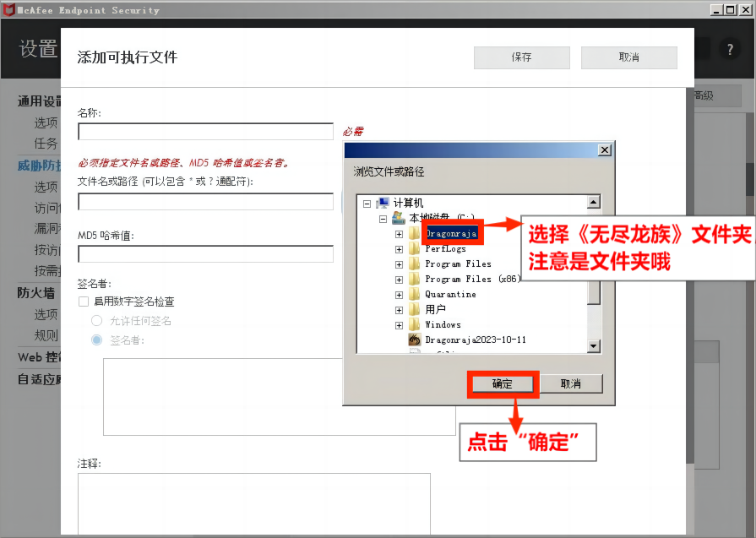Select the Dragonraja2023-10-11 file entry
Viewport: 756px width, 538px height.
[476, 340]
